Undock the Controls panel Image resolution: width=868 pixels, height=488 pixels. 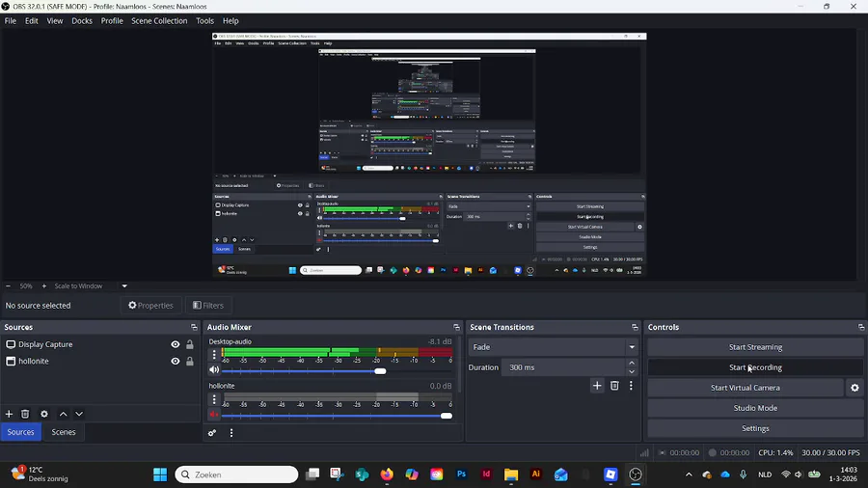[x=861, y=327]
